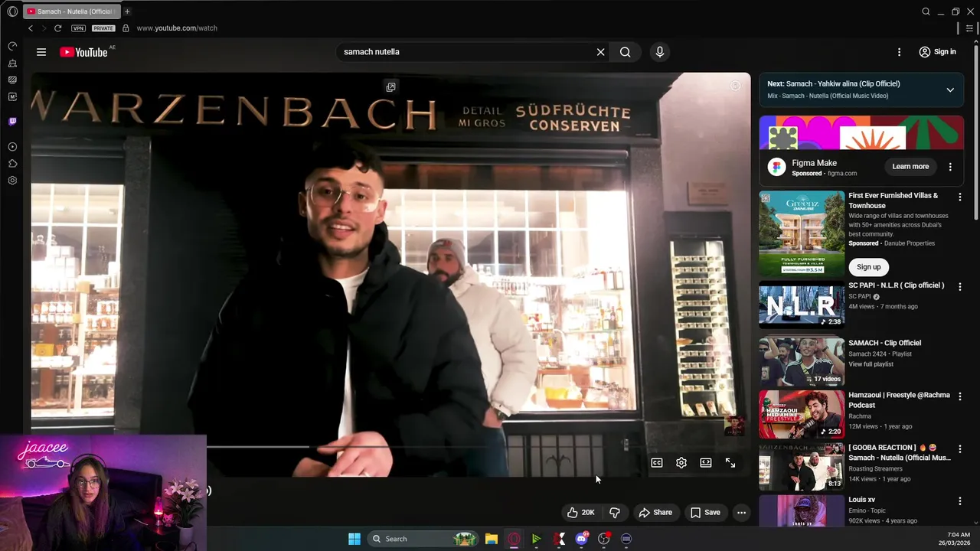Click the www.youtube.com/watch address field
The height and width of the screenshot is (551, 980).
coord(177,28)
